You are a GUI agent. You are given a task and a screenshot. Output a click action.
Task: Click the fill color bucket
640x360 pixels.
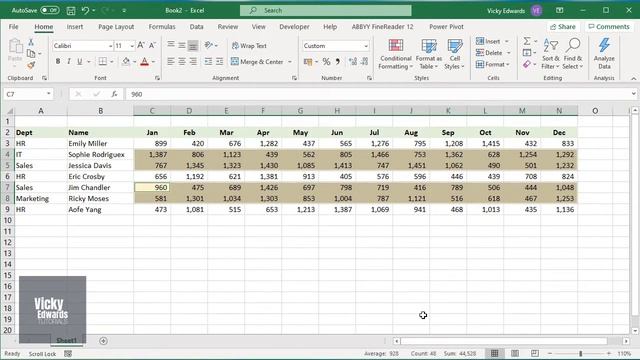tap(126, 62)
